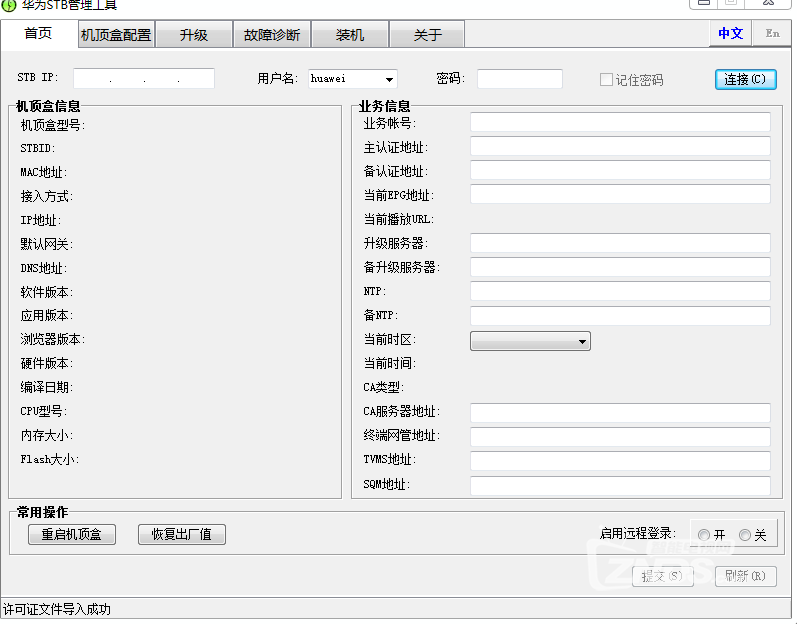Click the MAC地址 label
797x624 pixels.
click(x=44, y=172)
